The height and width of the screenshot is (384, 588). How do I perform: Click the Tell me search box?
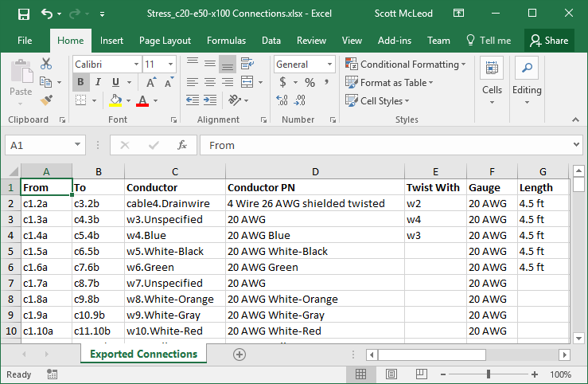coord(489,41)
